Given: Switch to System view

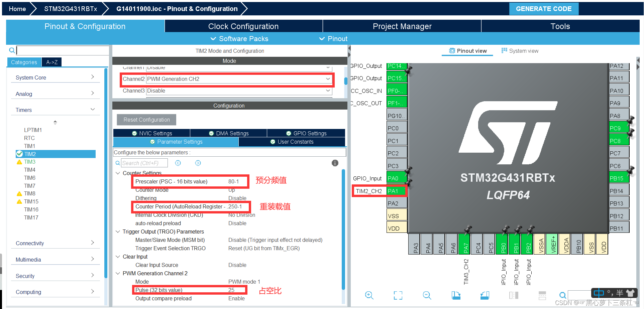Looking at the screenshot, I should tap(520, 51).
